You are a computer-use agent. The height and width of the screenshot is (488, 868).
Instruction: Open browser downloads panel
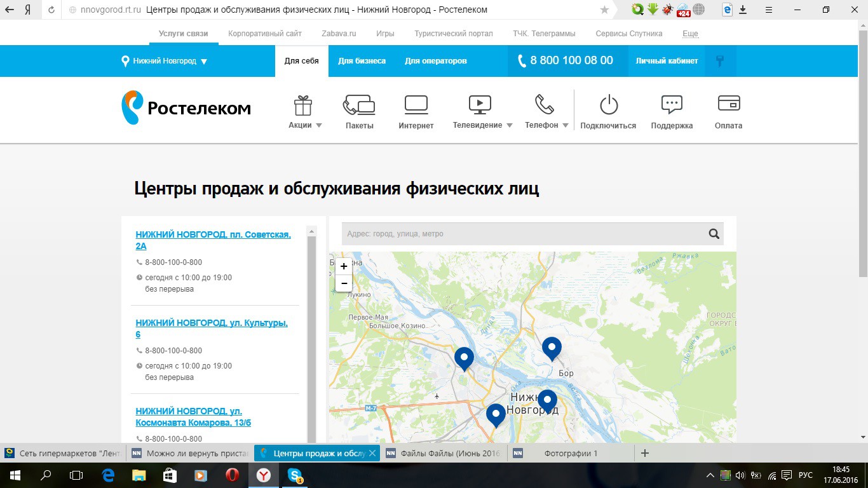(x=743, y=10)
